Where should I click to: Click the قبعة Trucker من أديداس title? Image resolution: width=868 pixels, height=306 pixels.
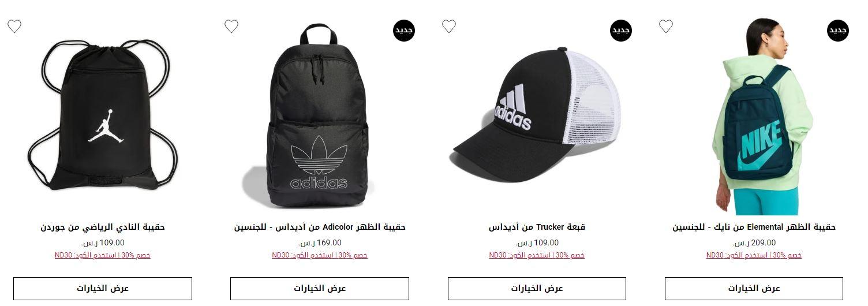pos(537,227)
